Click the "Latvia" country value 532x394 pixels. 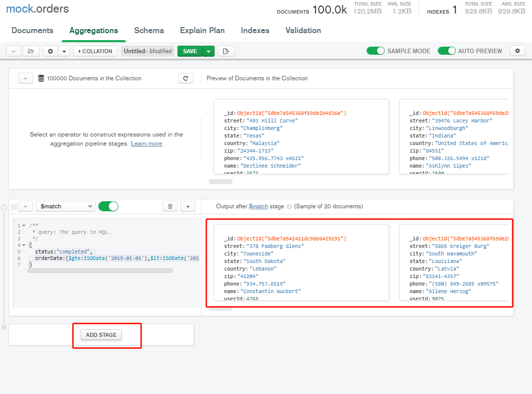click(x=447, y=269)
